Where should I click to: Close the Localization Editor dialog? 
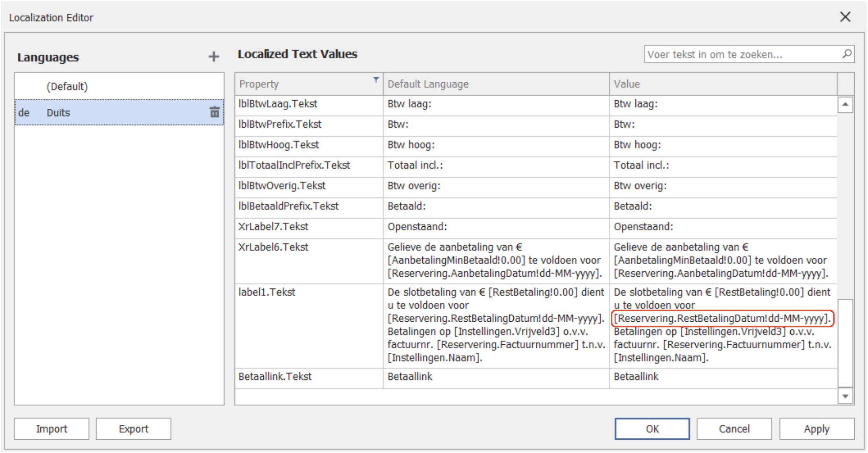pos(845,17)
